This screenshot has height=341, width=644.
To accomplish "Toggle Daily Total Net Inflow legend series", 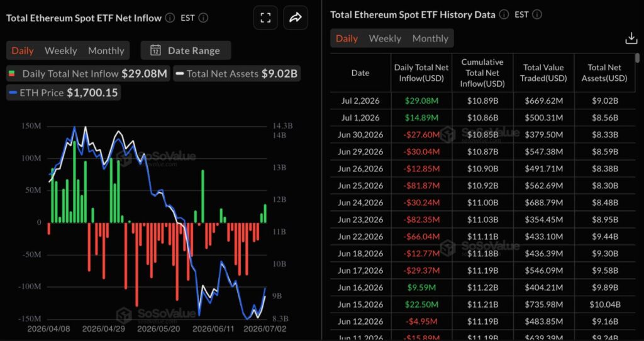I will tap(88, 74).
